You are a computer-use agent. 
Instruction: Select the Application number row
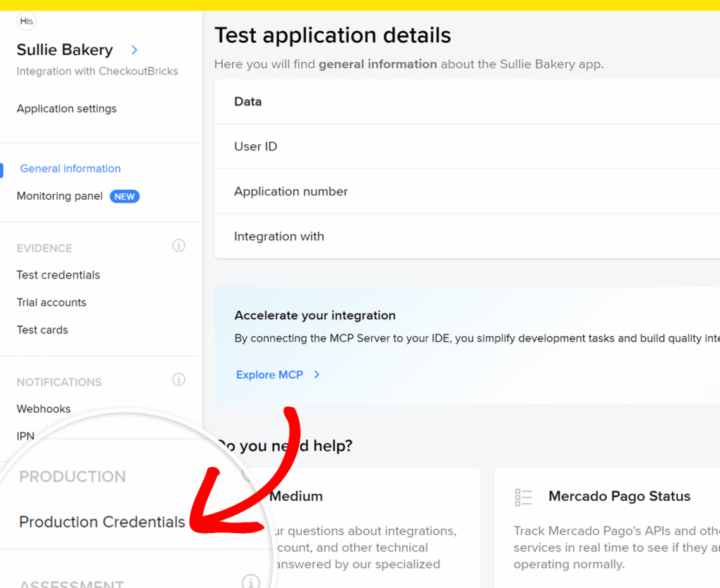click(467, 191)
